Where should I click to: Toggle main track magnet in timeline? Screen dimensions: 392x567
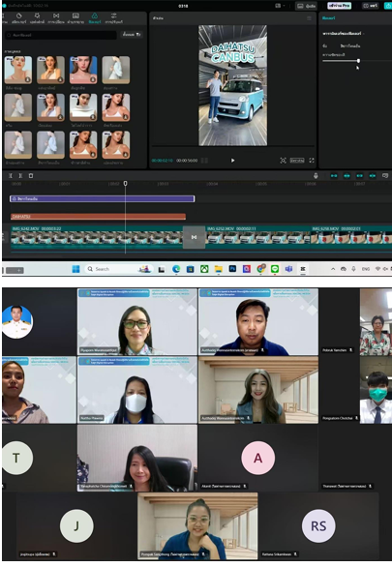click(x=334, y=176)
